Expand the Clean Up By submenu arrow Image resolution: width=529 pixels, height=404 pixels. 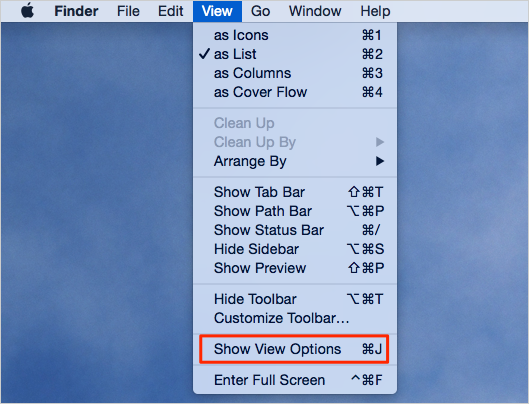tap(380, 142)
